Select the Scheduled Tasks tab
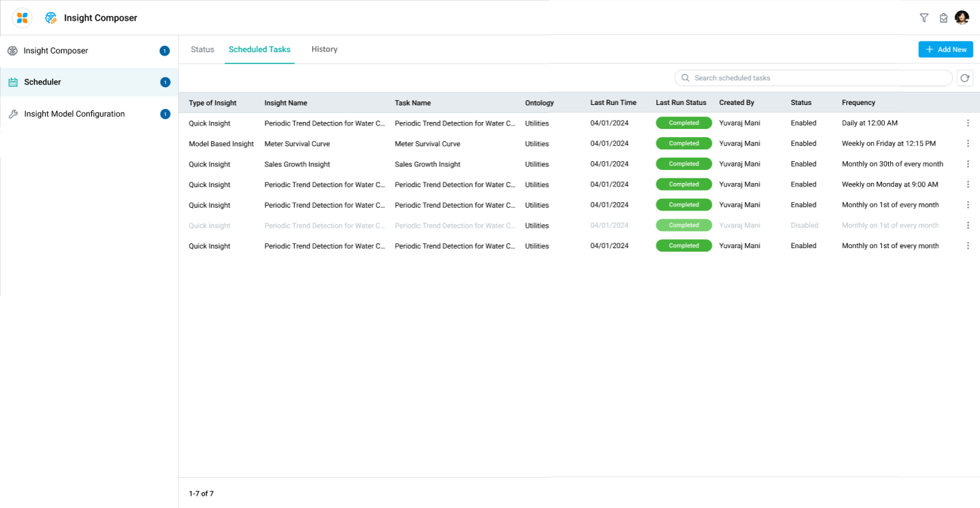 (259, 49)
